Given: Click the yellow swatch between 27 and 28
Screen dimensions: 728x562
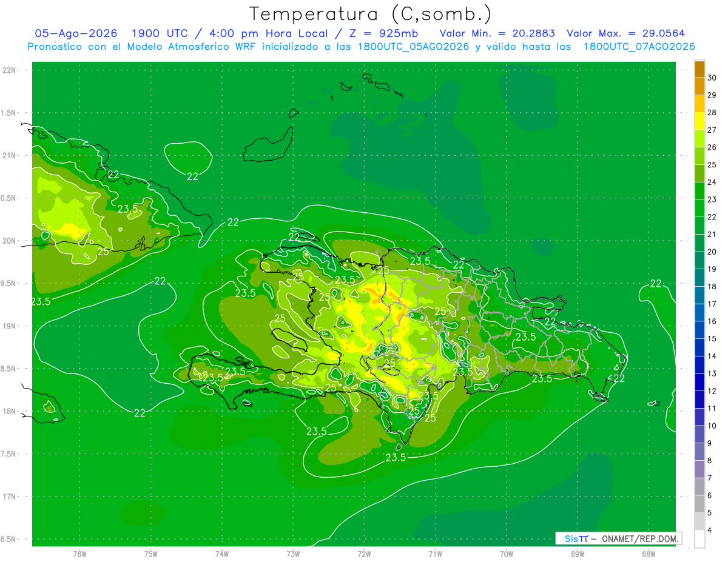Looking at the screenshot, I should click(x=699, y=121).
